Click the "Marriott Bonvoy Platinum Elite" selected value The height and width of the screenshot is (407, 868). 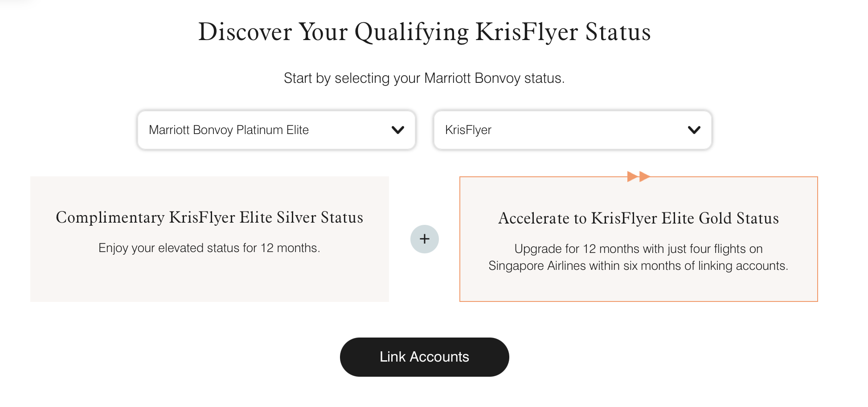click(x=229, y=130)
